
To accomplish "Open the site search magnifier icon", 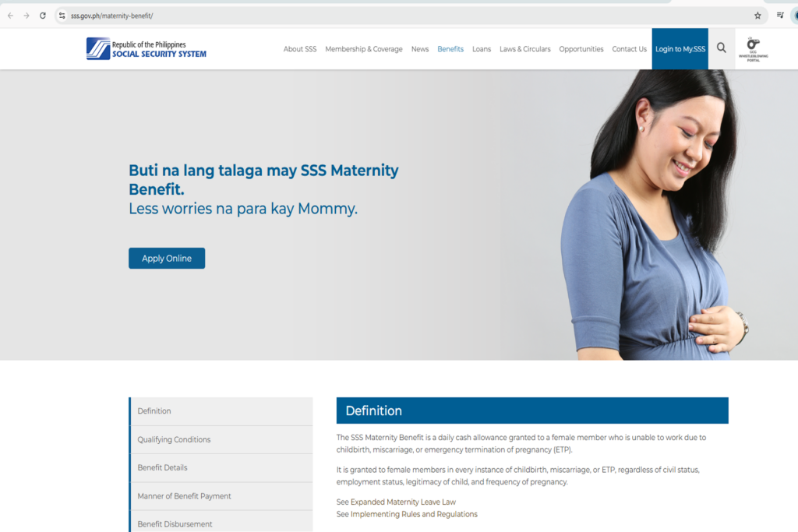I will pos(721,48).
